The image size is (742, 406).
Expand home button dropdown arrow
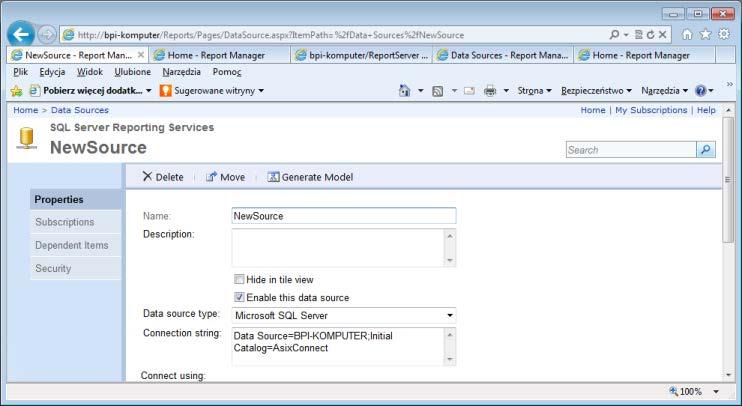(420, 90)
